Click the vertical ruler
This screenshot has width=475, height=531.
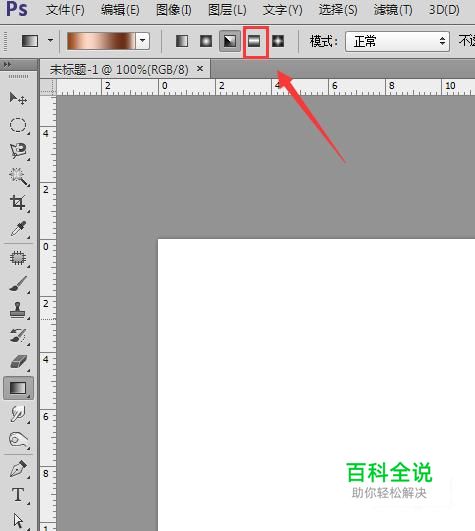click(x=48, y=313)
